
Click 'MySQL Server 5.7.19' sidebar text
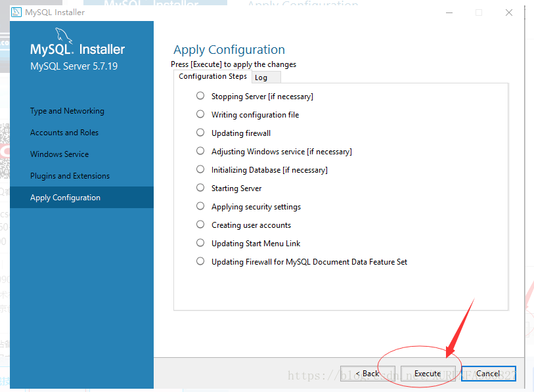pyautogui.click(x=74, y=66)
